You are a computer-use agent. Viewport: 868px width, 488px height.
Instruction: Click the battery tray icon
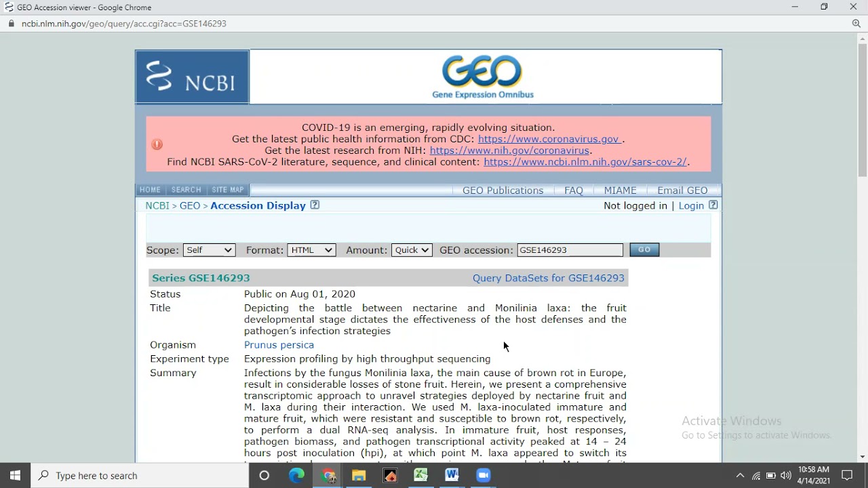(771, 476)
